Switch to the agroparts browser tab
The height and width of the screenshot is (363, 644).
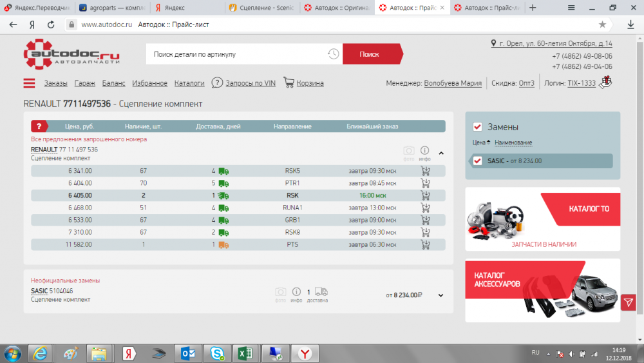(113, 7)
